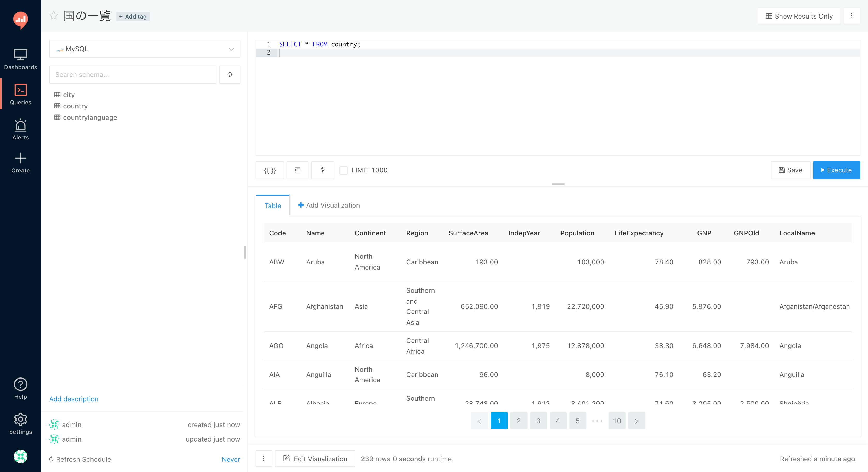This screenshot has height=472, width=868.
Task: Refresh the schema list
Action: [229, 74]
